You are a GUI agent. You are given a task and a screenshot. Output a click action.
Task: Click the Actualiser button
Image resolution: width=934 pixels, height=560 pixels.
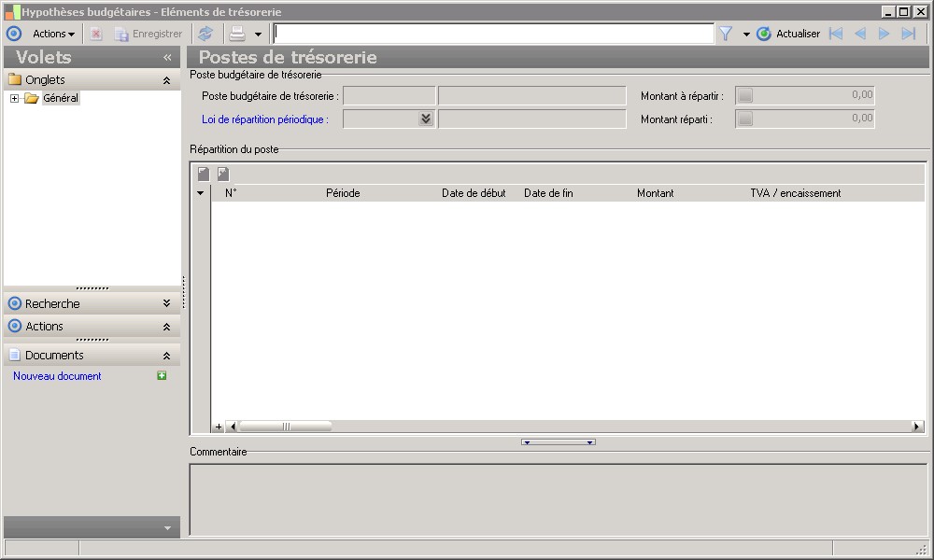coord(788,34)
